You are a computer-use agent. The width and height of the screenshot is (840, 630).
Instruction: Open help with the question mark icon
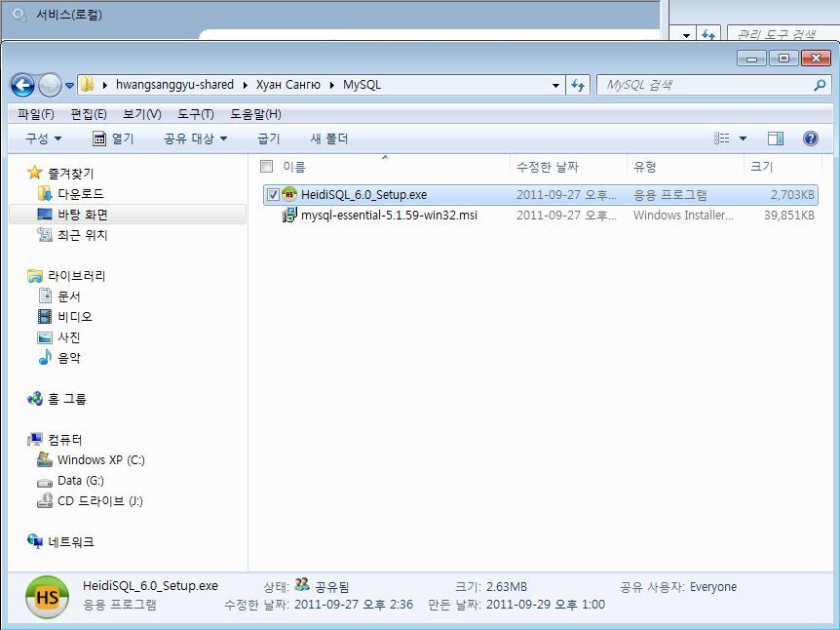tap(811, 138)
